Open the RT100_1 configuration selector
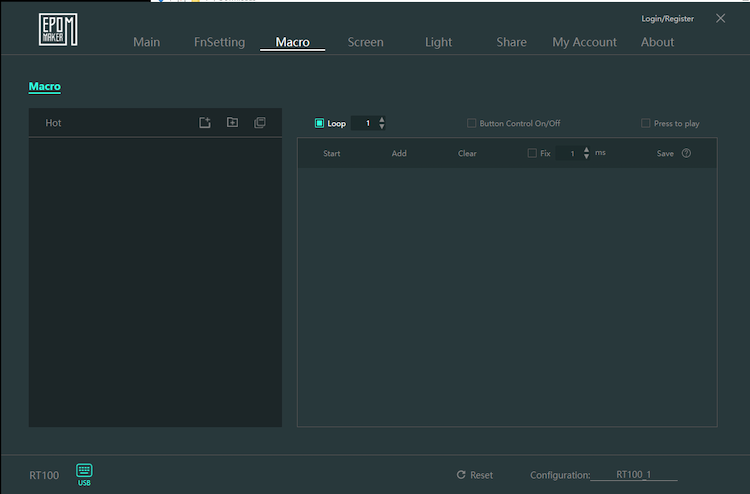Viewport: 750px width, 494px height. click(633, 475)
